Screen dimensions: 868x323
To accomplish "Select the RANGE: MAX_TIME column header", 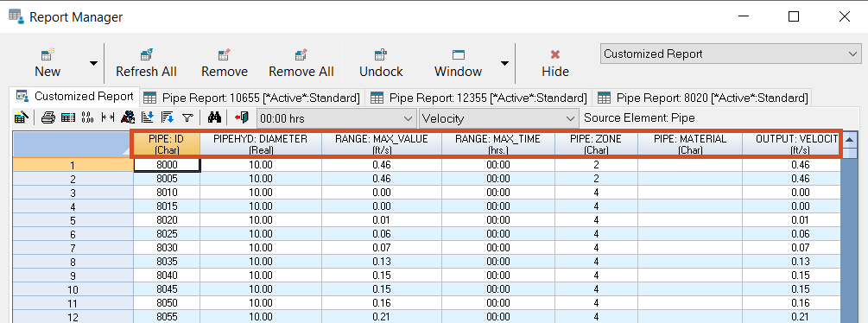I will 497,144.
